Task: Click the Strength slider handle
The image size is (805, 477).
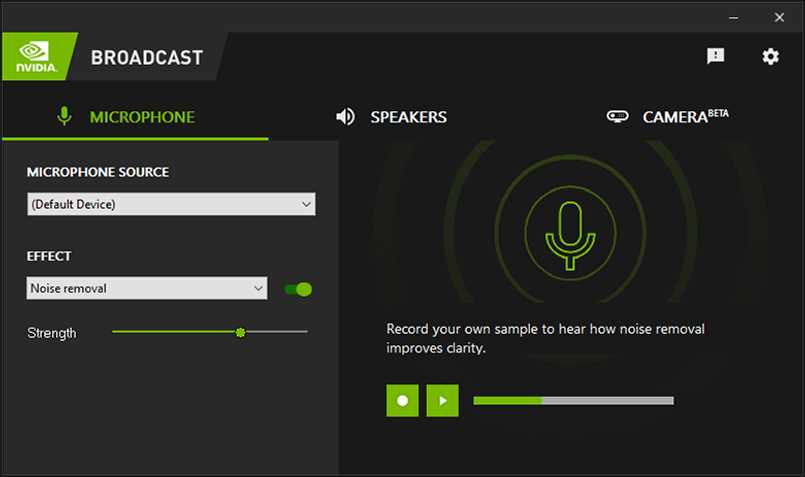Action: [x=240, y=332]
